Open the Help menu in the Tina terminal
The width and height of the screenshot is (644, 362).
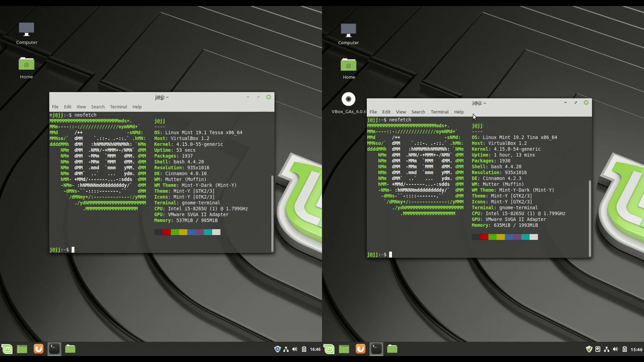pos(459,112)
